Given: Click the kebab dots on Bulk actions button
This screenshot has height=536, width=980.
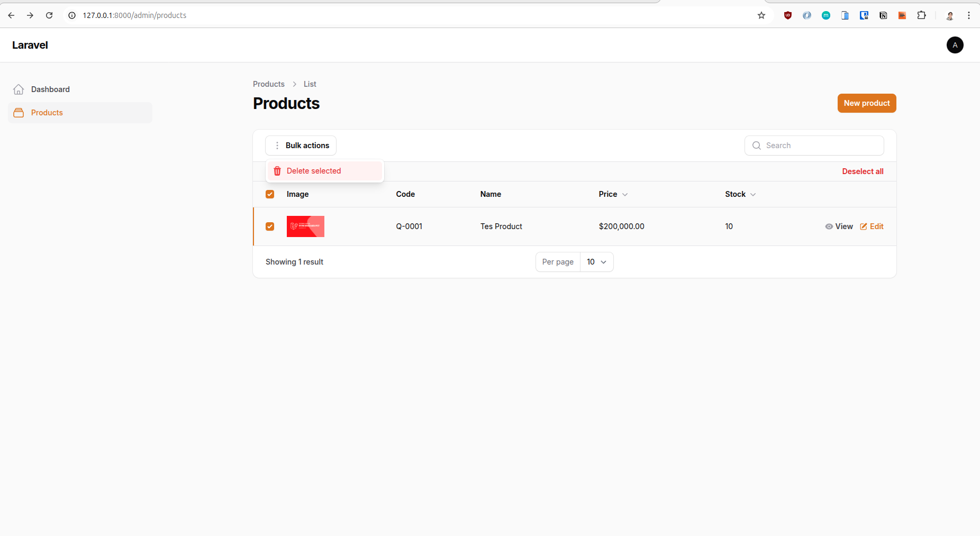Looking at the screenshot, I should [276, 146].
